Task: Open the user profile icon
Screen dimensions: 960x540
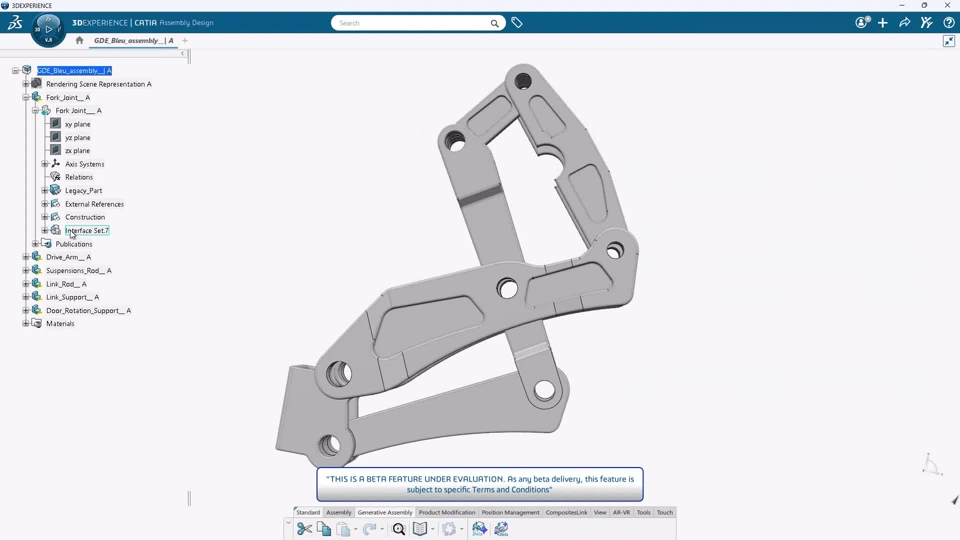Action: [862, 23]
